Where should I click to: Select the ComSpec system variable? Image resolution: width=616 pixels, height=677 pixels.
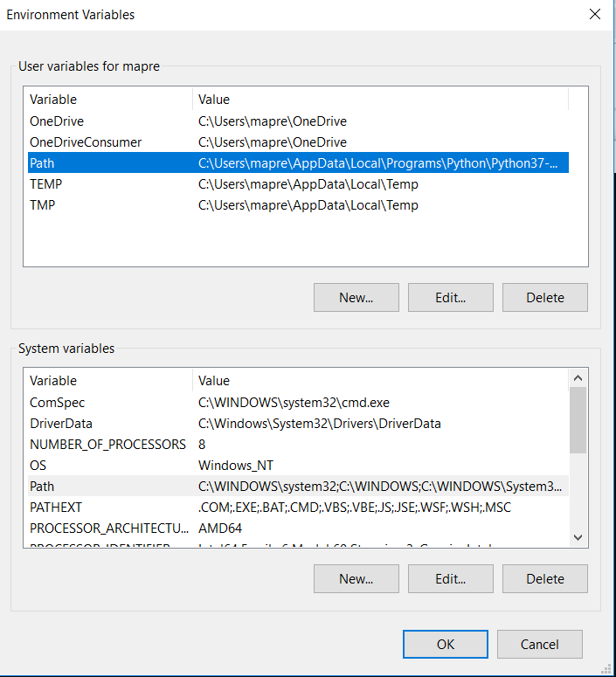(x=298, y=403)
